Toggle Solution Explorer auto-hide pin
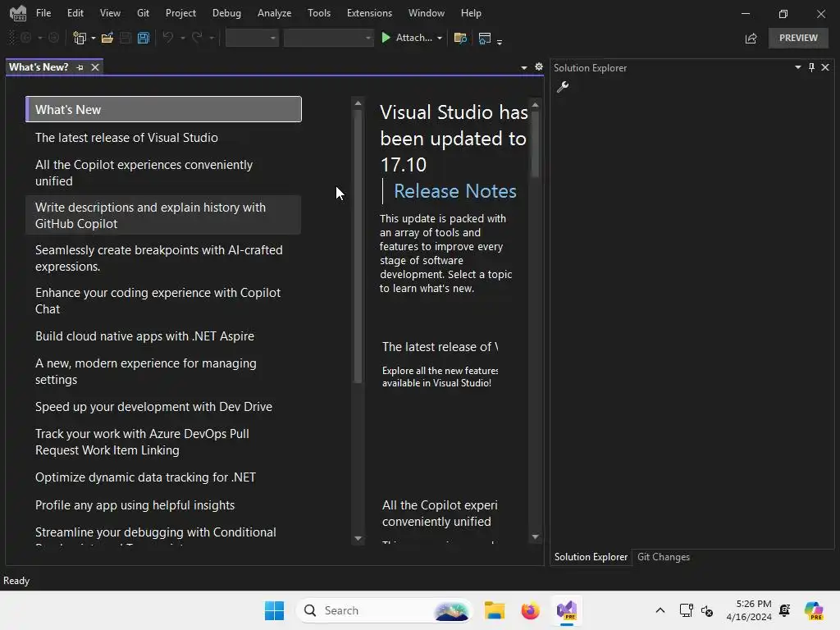The height and width of the screenshot is (630, 840). 811,67
